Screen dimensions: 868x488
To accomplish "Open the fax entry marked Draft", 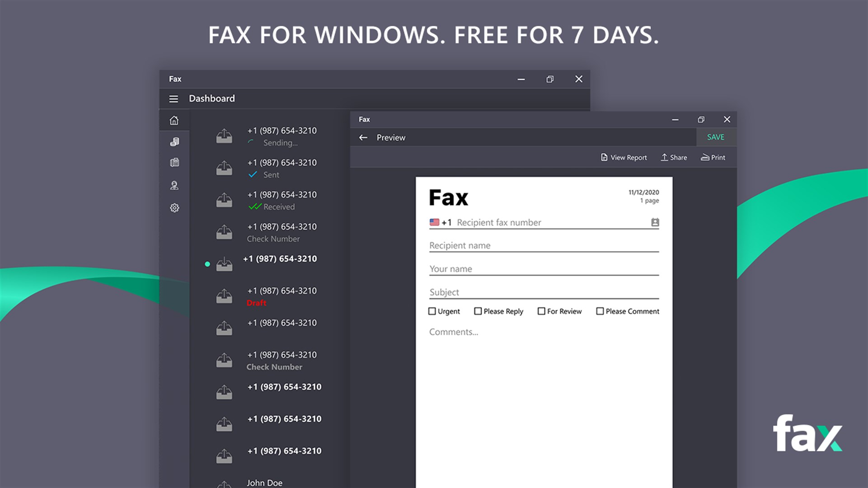I will click(x=282, y=296).
